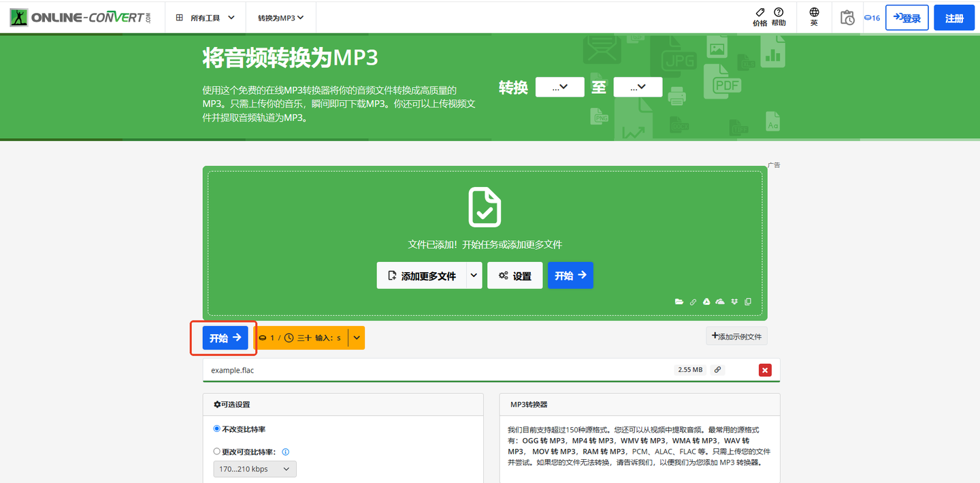Viewport: 980px width, 483px height.
Task: Open the 170...210 kbps bitrate dropdown
Action: pos(255,469)
